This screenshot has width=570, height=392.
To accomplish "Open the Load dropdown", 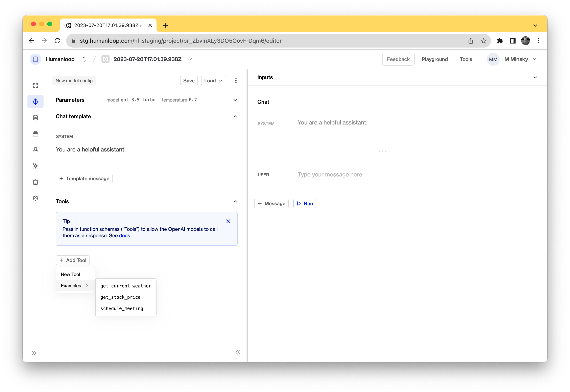I will 213,81.
